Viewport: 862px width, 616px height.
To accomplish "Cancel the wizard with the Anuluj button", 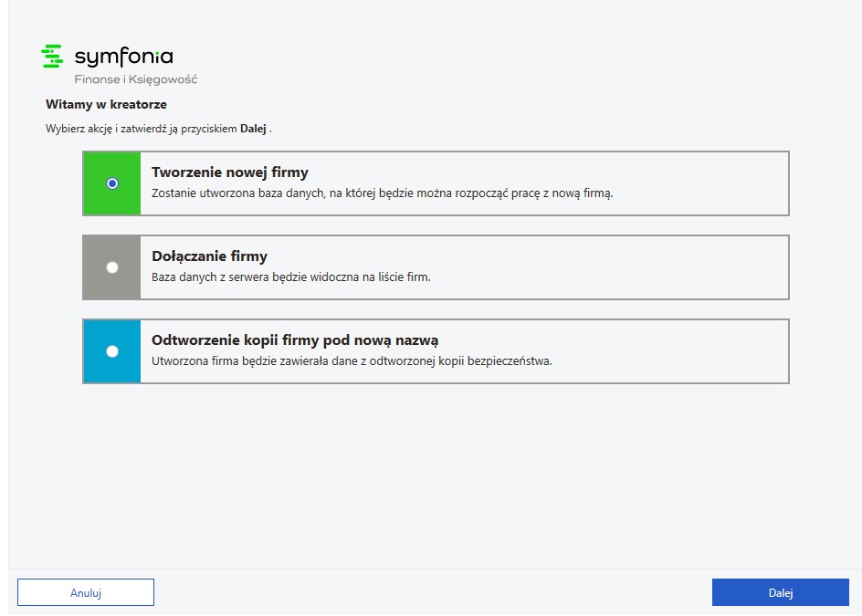I will 86,592.
